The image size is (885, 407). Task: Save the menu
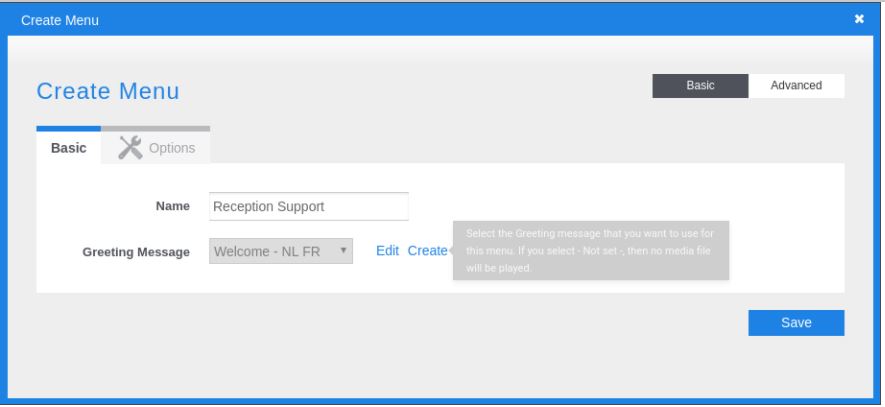coord(796,322)
